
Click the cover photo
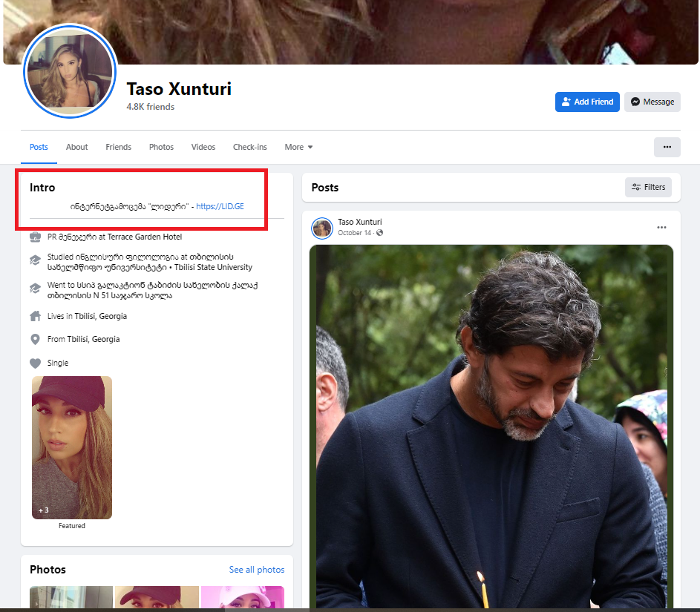pyautogui.click(x=350, y=32)
